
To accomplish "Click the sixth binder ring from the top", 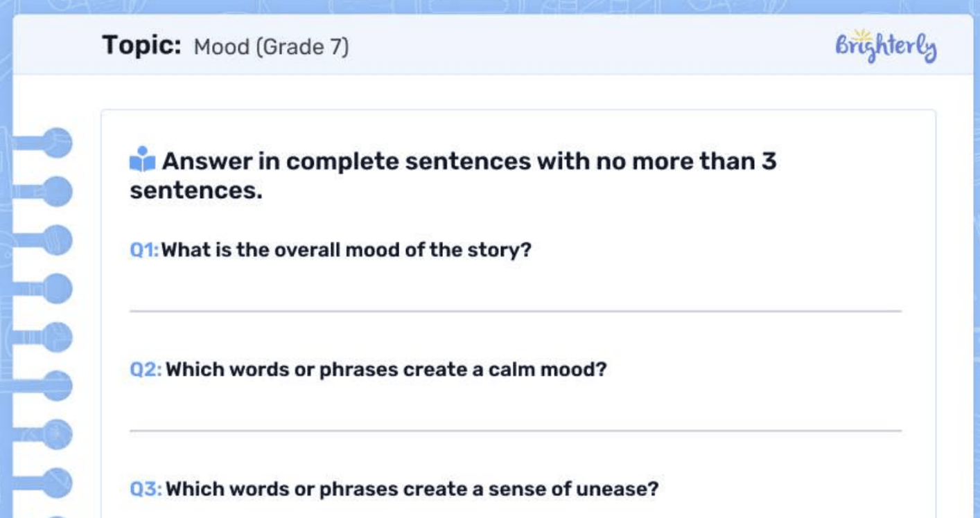I will pos(55,386).
